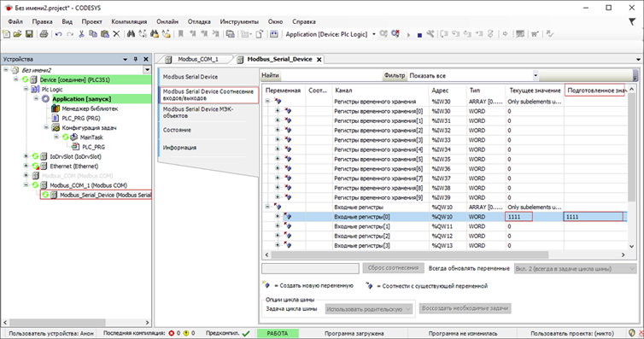The width and height of the screenshot is (644, 339).
Task: Click the table's horizontal scrollbar
Action: tap(409, 254)
